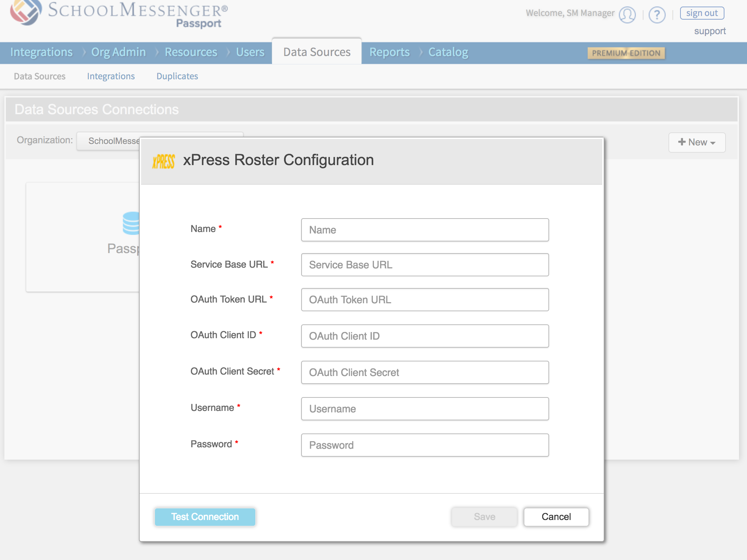747x560 pixels.
Task: Open the Integrations sub-navigation link
Action: pyautogui.click(x=111, y=76)
